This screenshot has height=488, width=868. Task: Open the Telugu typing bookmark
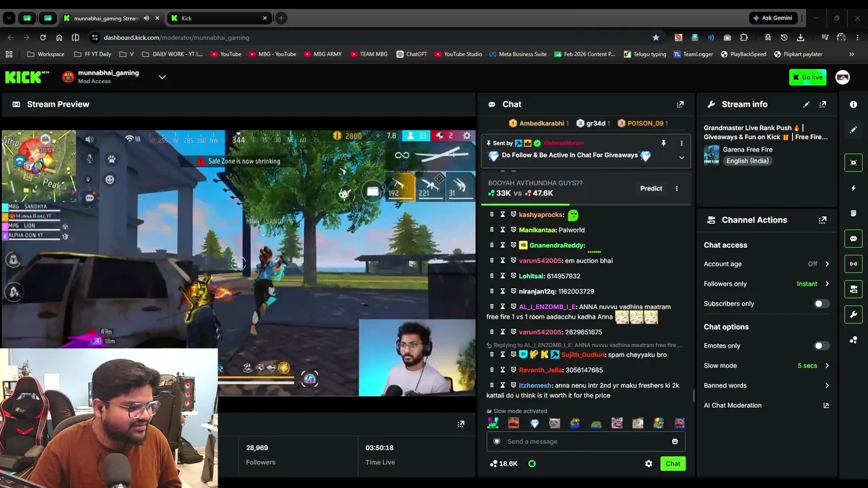pos(645,54)
